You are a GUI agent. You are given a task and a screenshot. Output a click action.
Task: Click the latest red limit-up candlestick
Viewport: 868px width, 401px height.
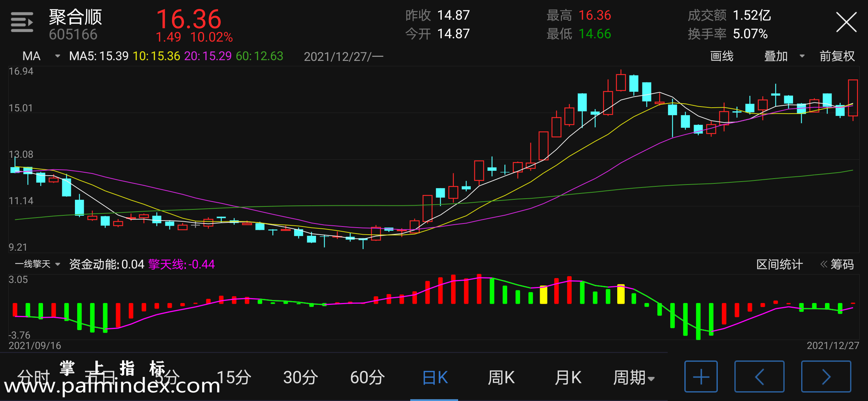pyautogui.click(x=853, y=98)
